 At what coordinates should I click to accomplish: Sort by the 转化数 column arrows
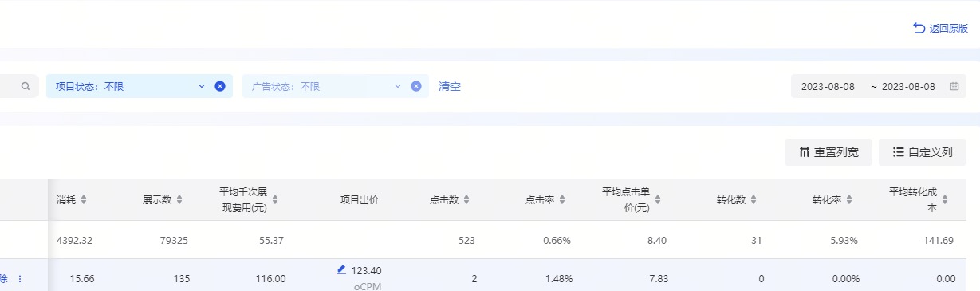(x=754, y=200)
